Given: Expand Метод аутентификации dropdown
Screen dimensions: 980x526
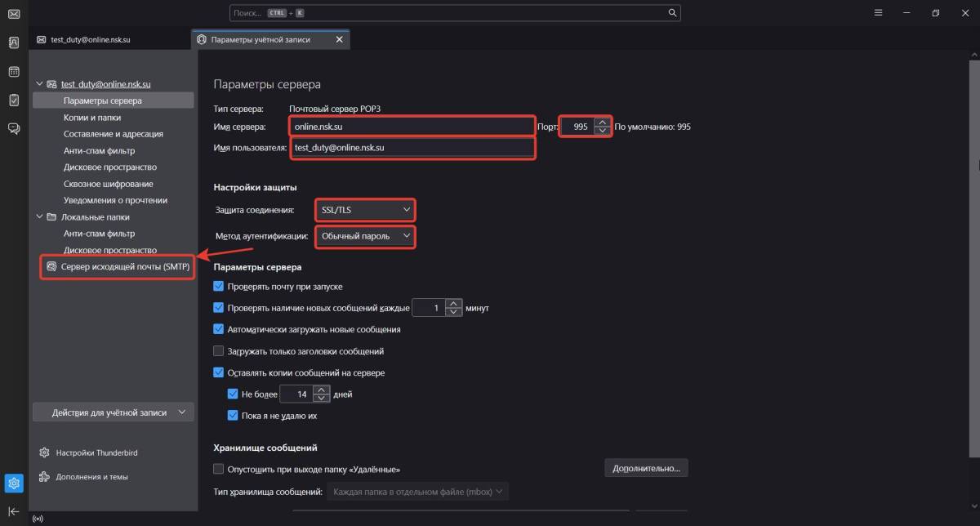Looking at the screenshot, I should pos(365,236).
